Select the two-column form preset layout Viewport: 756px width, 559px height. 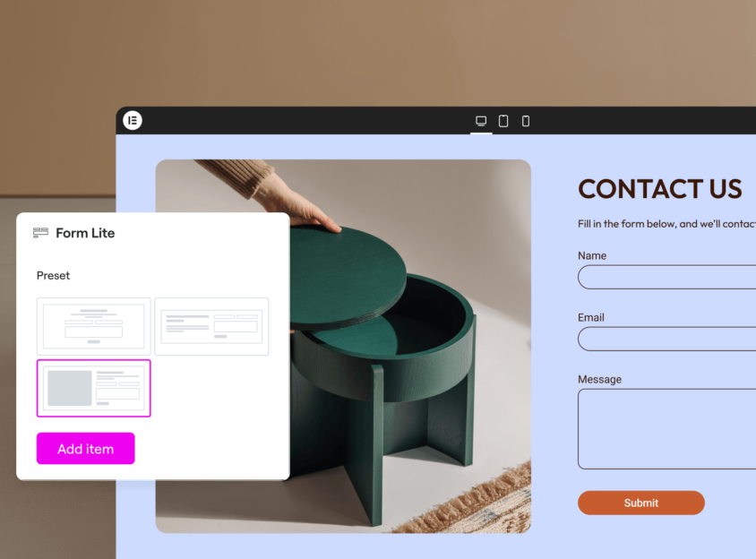tap(211, 326)
